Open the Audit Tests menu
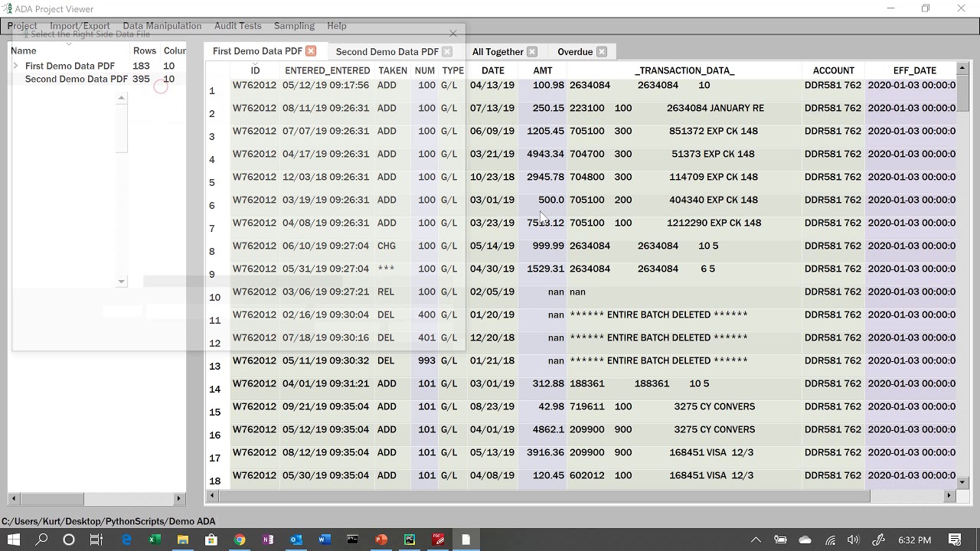Screen dimensions: 980x551 237,26
